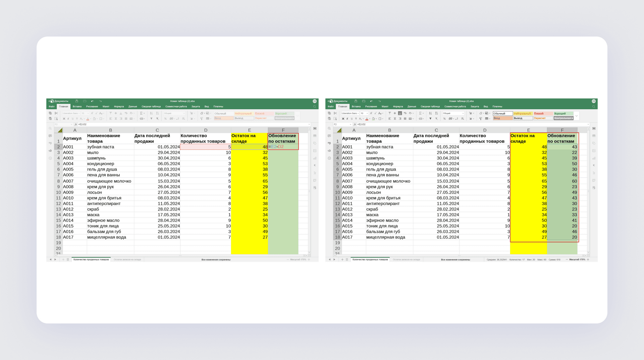Click Cut scissors icon in right window

click(335, 113)
